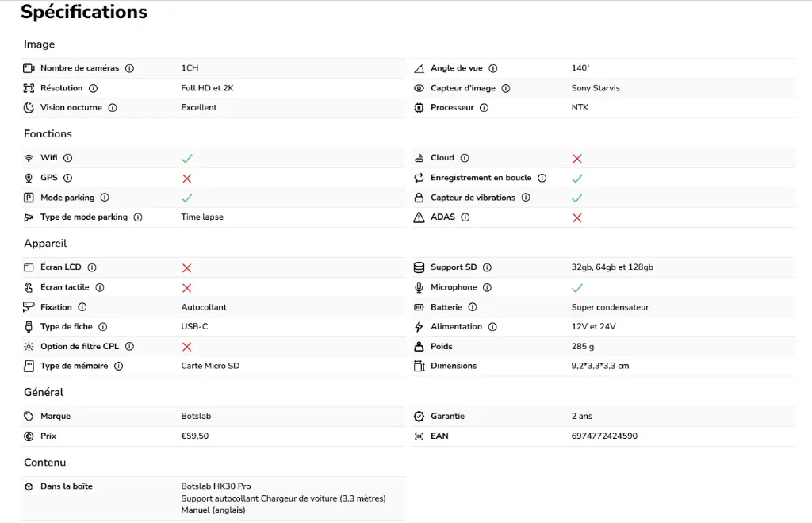Open info for Option de filtre CPL
Screen dimensions: 812x523
pyautogui.click(x=129, y=346)
